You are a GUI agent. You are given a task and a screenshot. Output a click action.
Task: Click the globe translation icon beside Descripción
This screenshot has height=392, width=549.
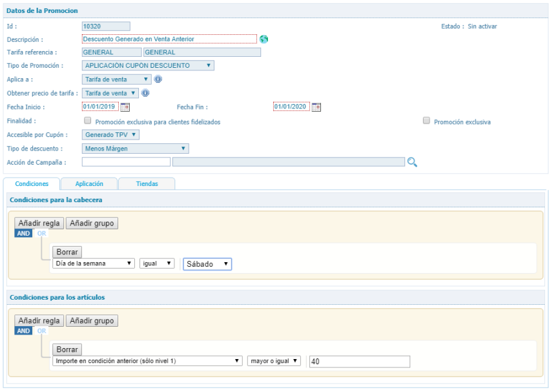[x=264, y=39]
